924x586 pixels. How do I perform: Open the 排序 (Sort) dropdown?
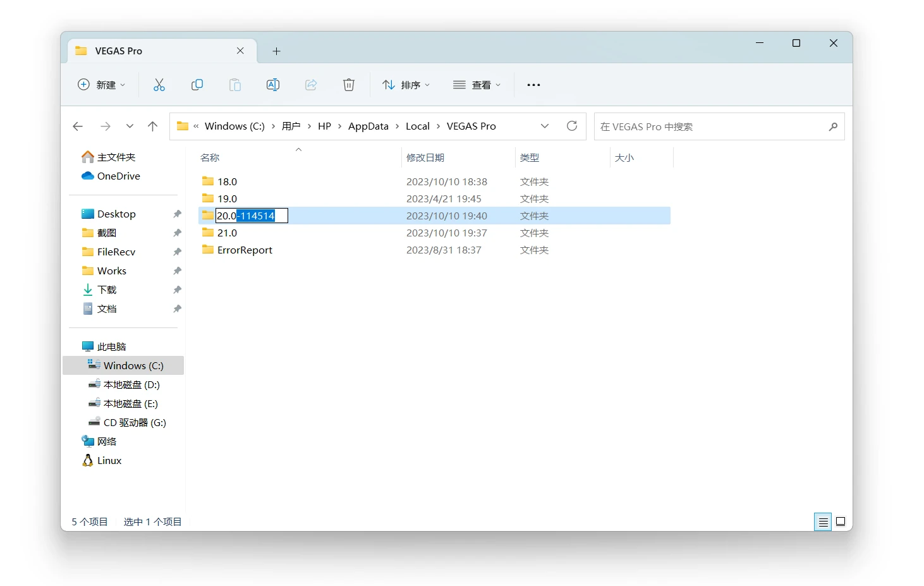click(406, 85)
